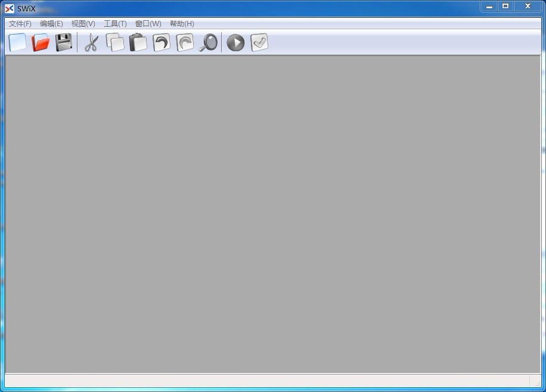The image size is (546, 392).
Task: Create a new file with the blank page icon
Action: (18, 42)
